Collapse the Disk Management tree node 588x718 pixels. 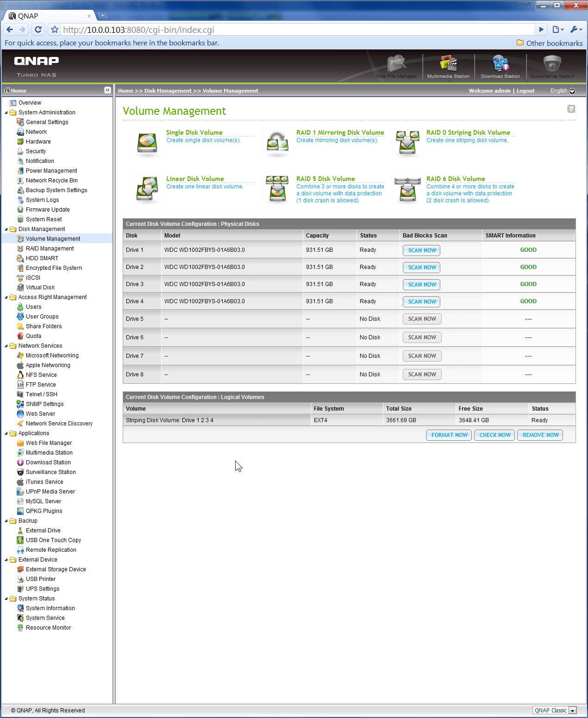(6, 229)
